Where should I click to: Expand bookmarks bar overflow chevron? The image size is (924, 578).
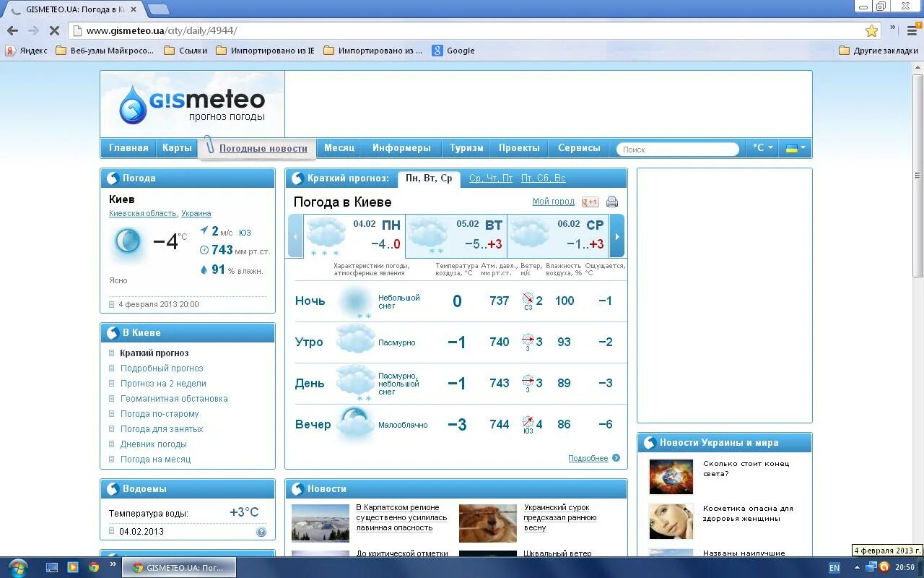click(x=893, y=29)
